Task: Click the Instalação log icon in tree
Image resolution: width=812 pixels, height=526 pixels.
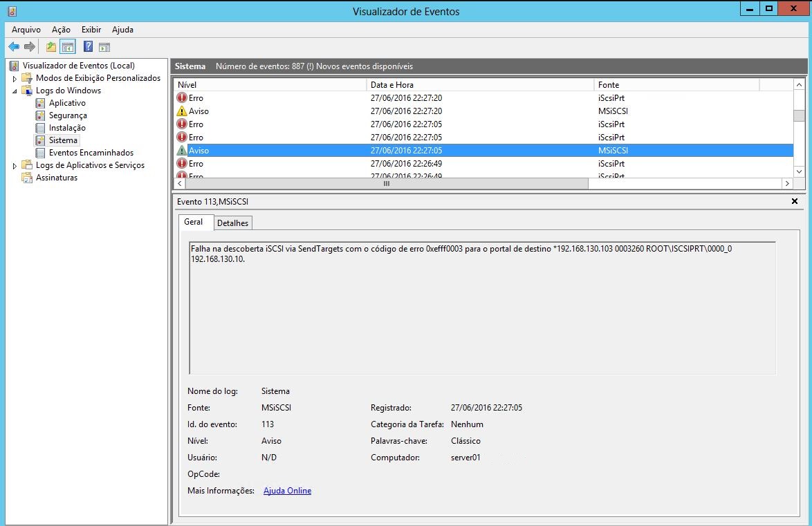Action: [x=40, y=128]
